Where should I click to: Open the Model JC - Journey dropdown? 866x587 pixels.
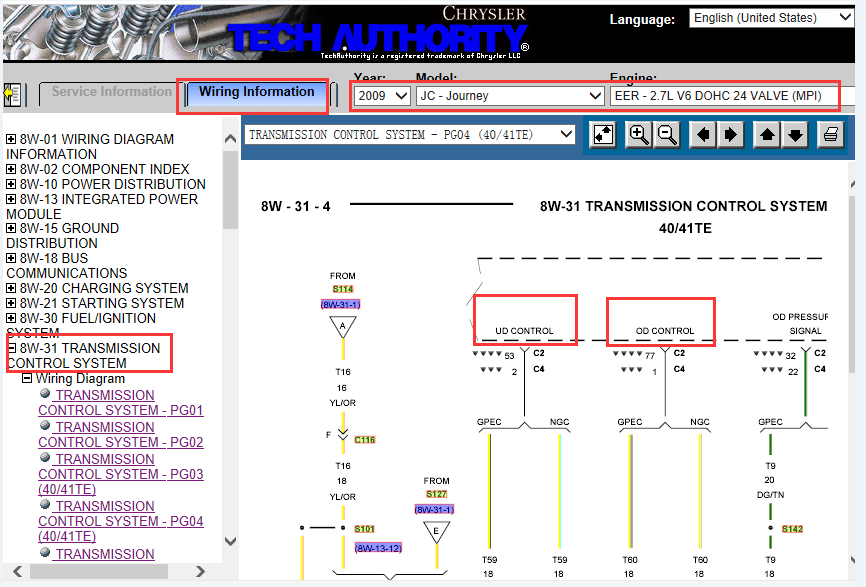509,96
